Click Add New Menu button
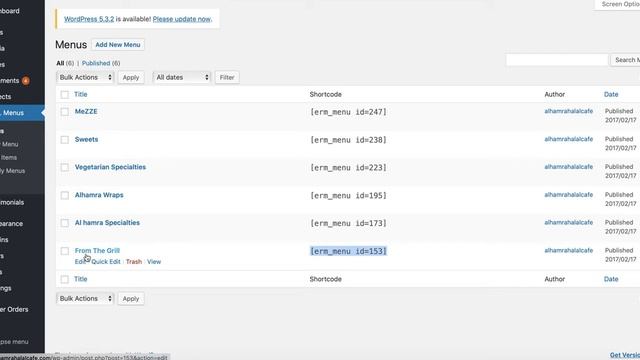Screen dimensions: 640x360 coord(118,44)
